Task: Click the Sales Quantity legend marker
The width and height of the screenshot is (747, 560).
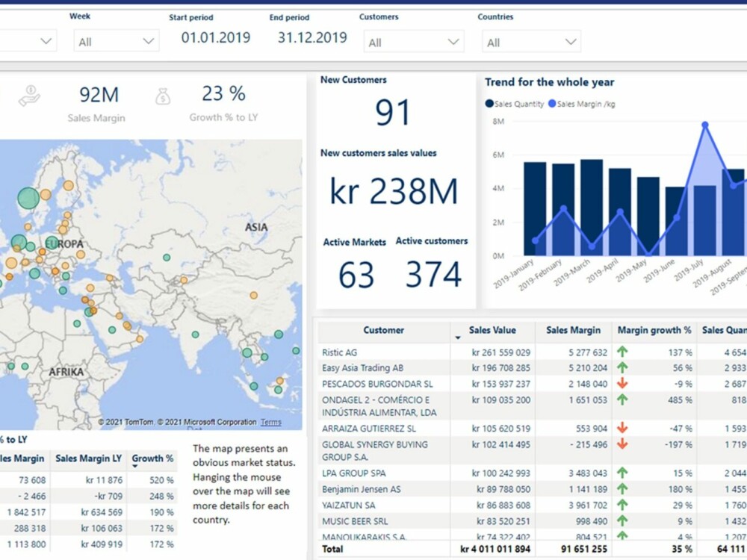Action: (x=489, y=104)
